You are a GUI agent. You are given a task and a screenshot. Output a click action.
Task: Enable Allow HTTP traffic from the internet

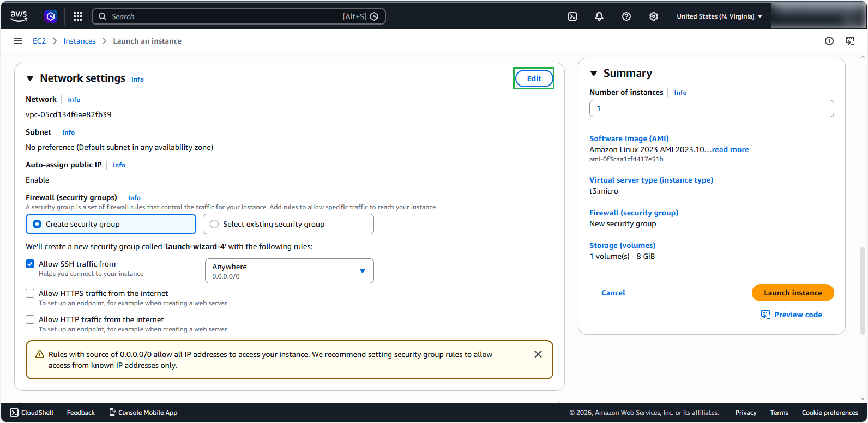[30, 319]
